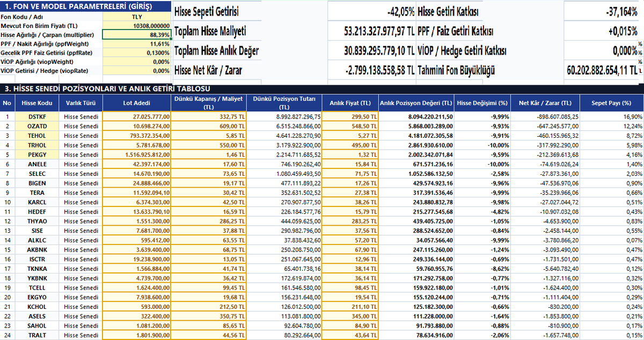The height and width of the screenshot is (340, 644).
Task: Select the section 1 header FON VE MODEL PARAMETRELERİ
Action: pos(86,6)
